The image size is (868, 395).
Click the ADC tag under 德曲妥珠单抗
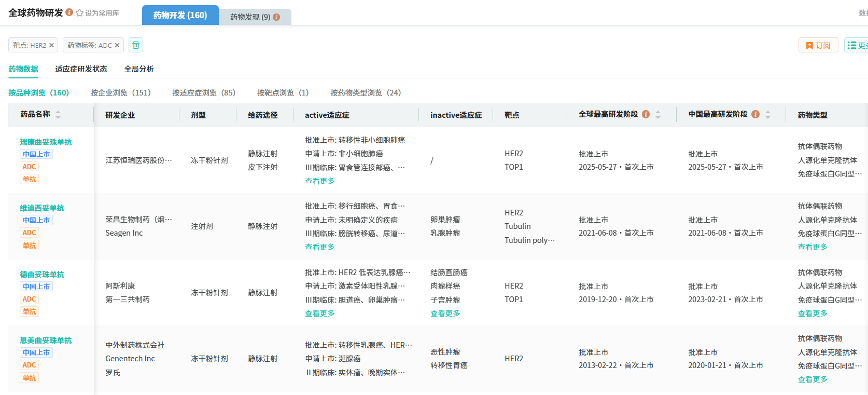[x=29, y=299]
